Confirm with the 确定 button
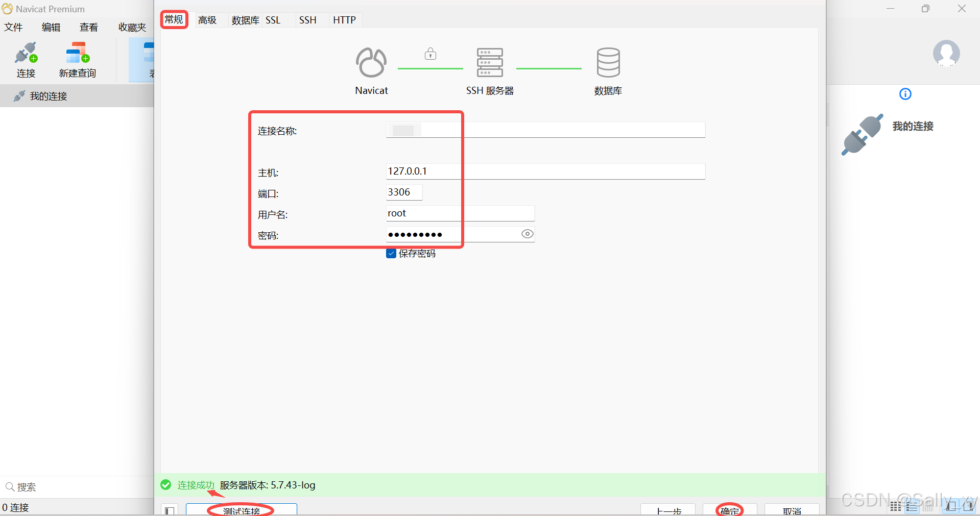The image size is (980, 516). click(730, 510)
